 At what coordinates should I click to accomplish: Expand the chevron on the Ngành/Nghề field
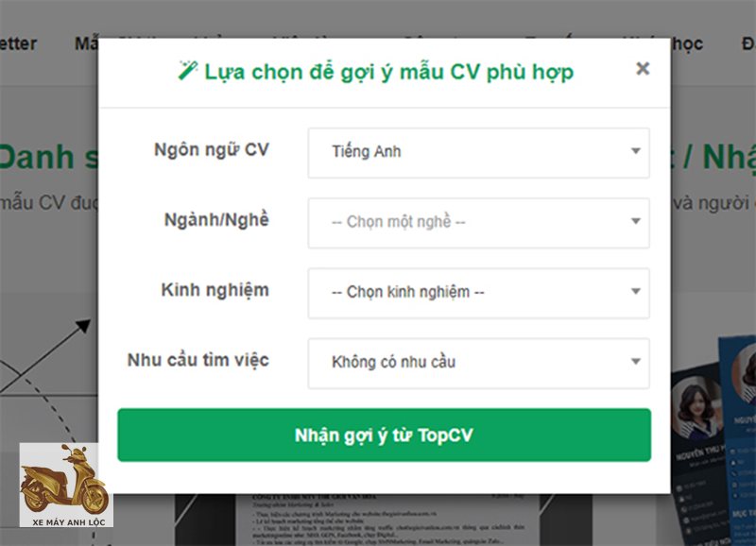point(636,222)
